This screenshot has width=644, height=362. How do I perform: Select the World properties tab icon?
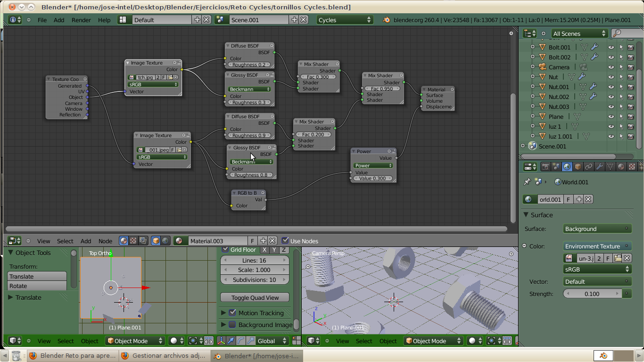click(567, 166)
